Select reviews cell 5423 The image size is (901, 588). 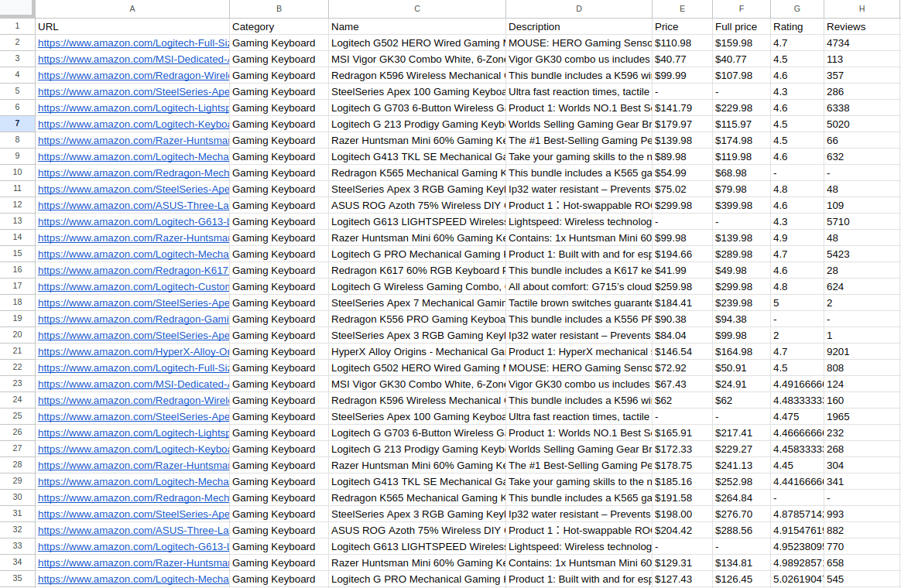(862, 254)
